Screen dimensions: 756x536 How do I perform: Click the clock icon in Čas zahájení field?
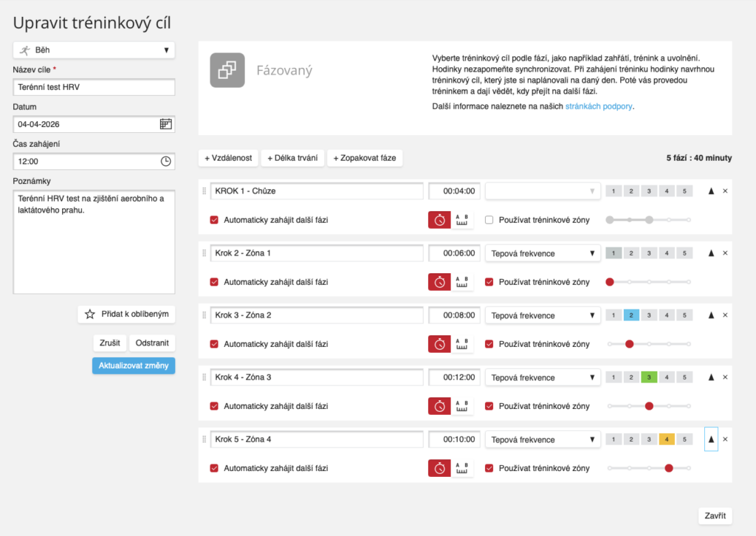(165, 161)
